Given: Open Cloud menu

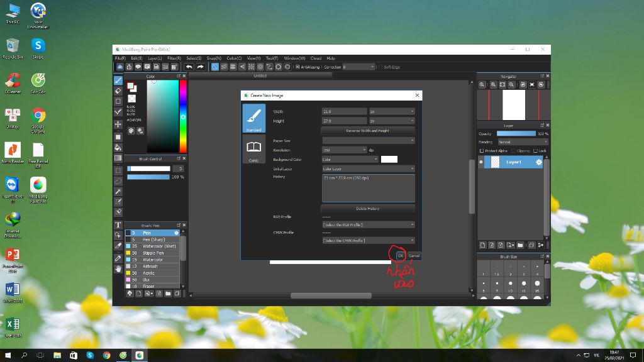Looking at the screenshot, I should coord(316,58).
